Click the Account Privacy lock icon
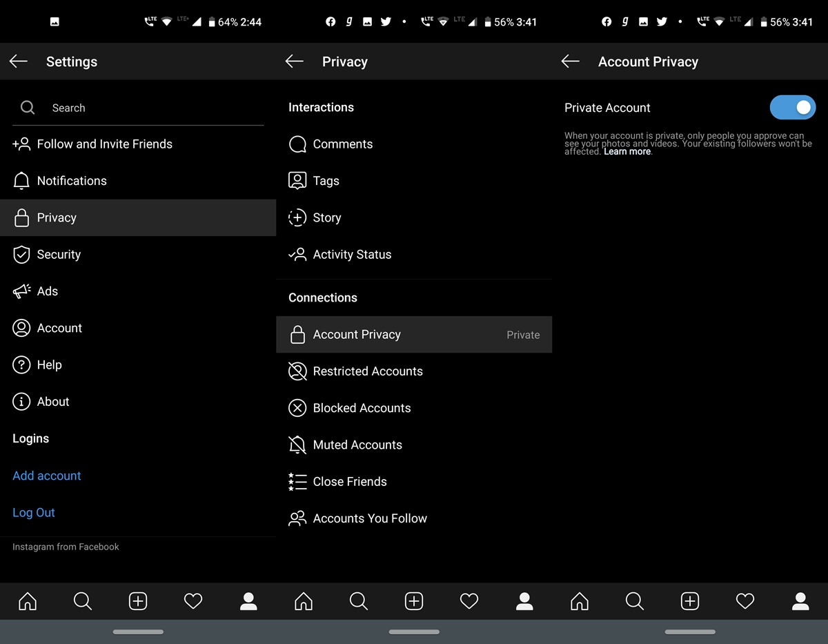 pos(297,335)
